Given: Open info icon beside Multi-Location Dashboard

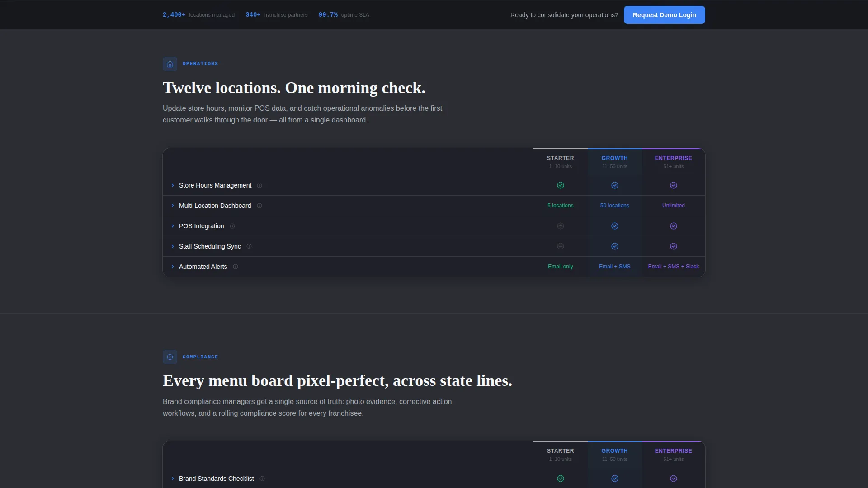Looking at the screenshot, I should (259, 206).
